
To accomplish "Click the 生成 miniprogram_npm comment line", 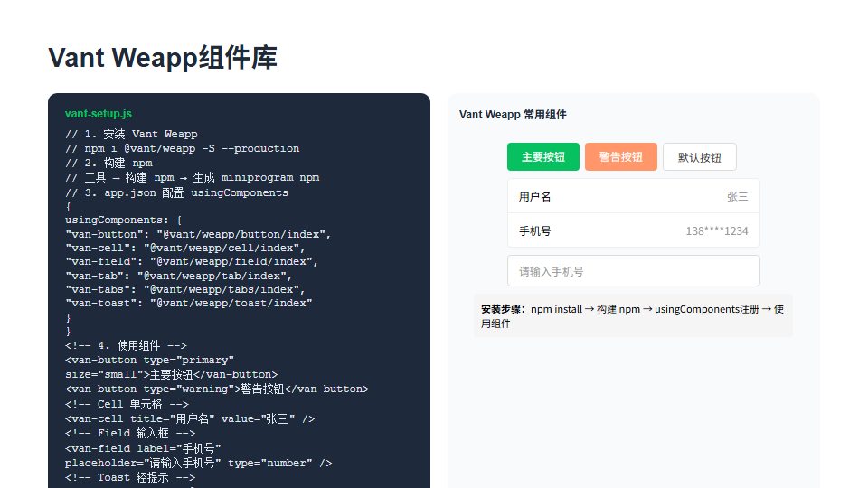I will pos(192,178).
